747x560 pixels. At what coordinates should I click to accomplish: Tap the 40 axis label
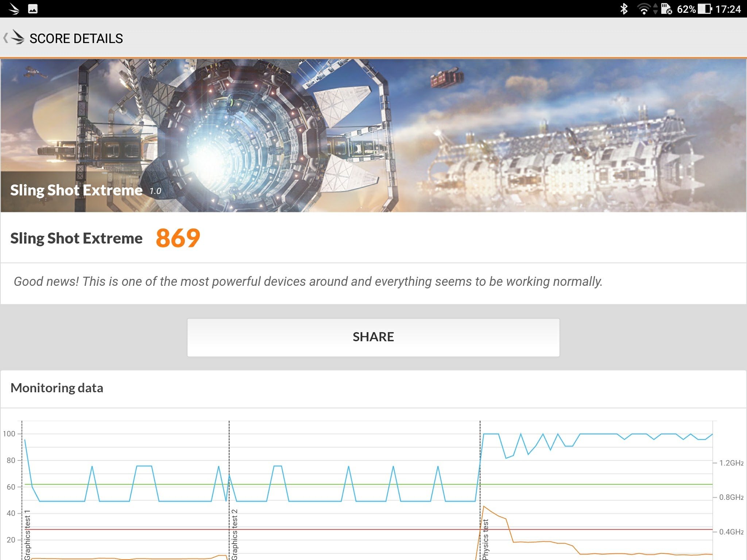pyautogui.click(x=11, y=513)
